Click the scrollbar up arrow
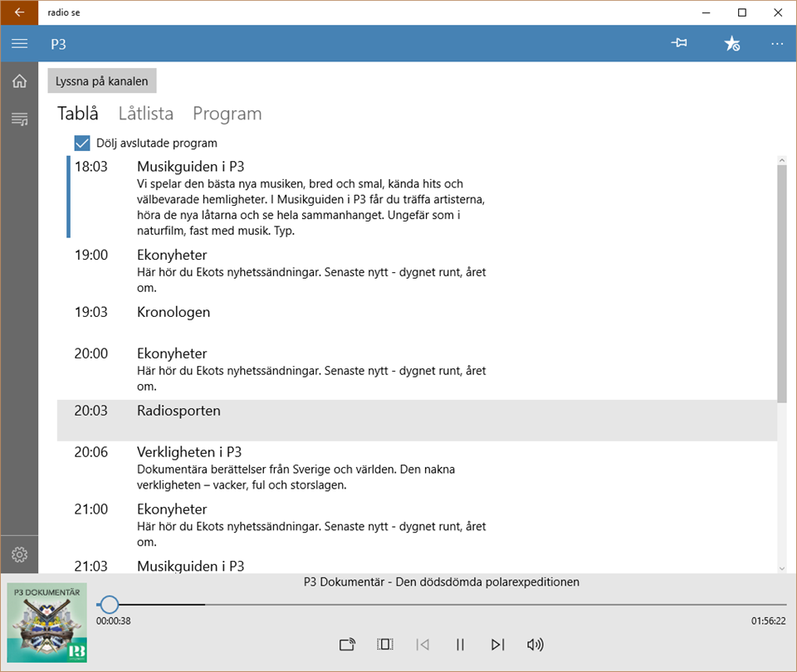This screenshot has width=797, height=672. 782,160
